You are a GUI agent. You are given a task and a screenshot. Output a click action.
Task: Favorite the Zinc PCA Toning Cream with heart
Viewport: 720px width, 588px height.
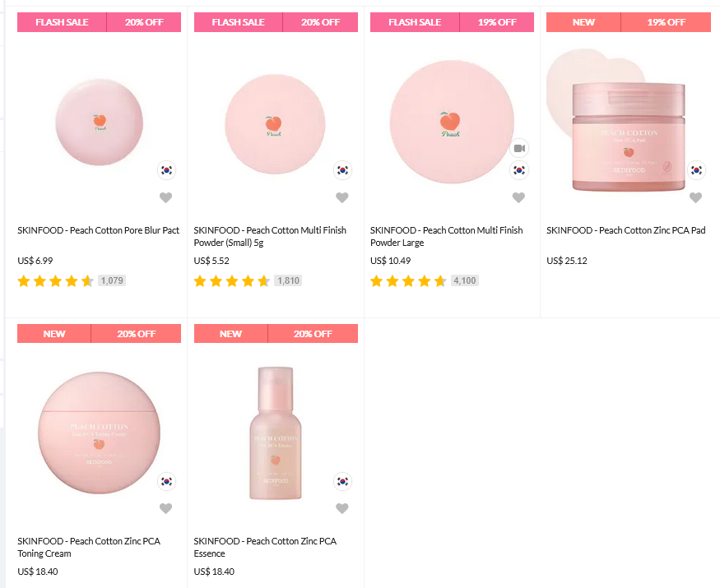click(165, 508)
